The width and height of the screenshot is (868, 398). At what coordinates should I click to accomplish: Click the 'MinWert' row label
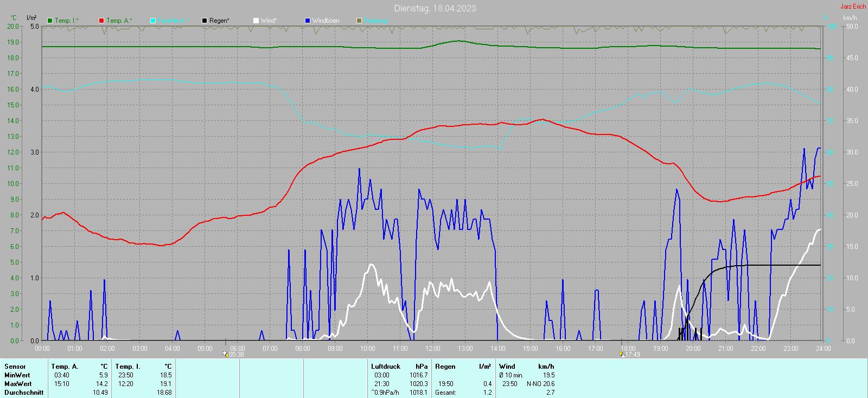tap(17, 375)
